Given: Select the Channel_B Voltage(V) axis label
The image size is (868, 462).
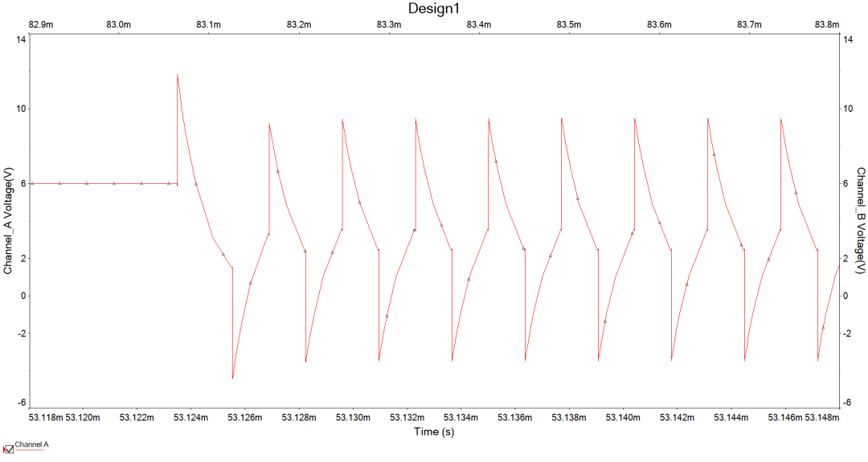Looking at the screenshot, I should [860, 221].
